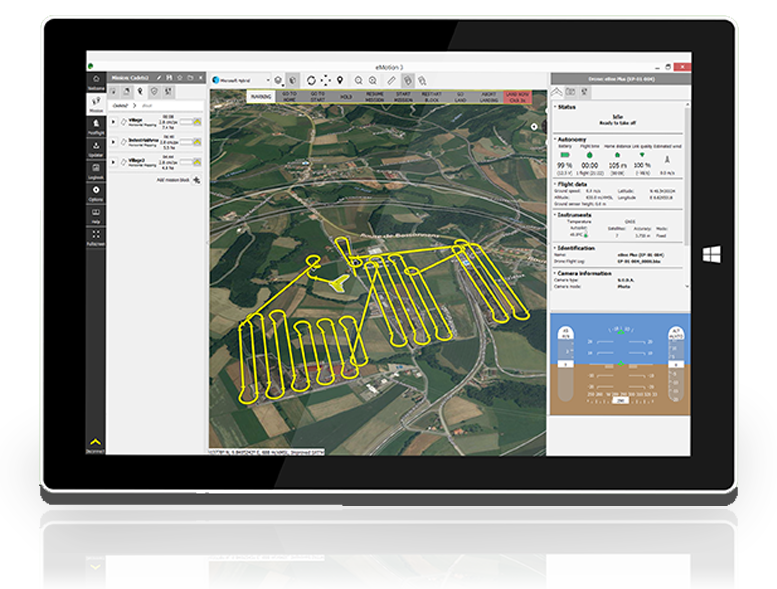Collapse the Camera information section
Image resolution: width=777 pixels, height=589 pixels.
pyautogui.click(x=555, y=273)
